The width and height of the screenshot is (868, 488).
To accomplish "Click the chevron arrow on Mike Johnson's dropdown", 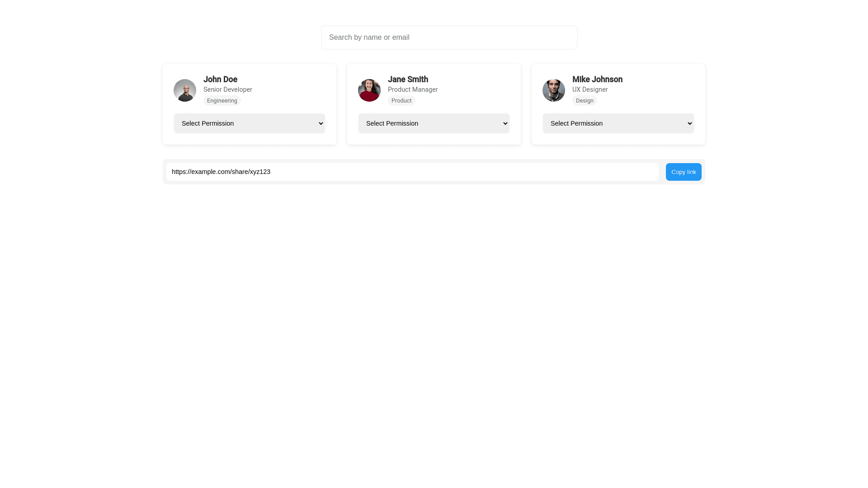I will [x=689, y=123].
